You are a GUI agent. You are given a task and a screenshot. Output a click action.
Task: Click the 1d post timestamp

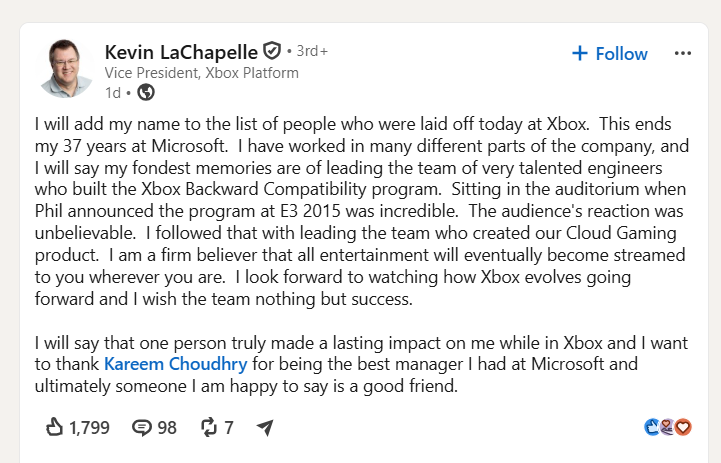click(113, 93)
